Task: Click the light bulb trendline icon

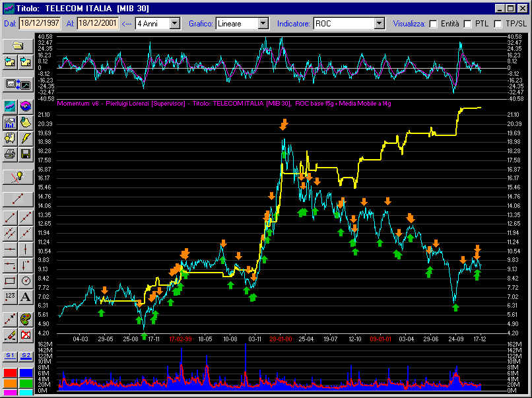Action: coord(18,177)
